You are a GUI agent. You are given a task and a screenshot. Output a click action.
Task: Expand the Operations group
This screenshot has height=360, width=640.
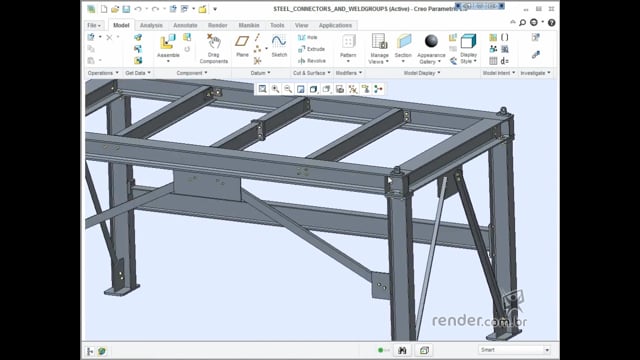[103, 73]
